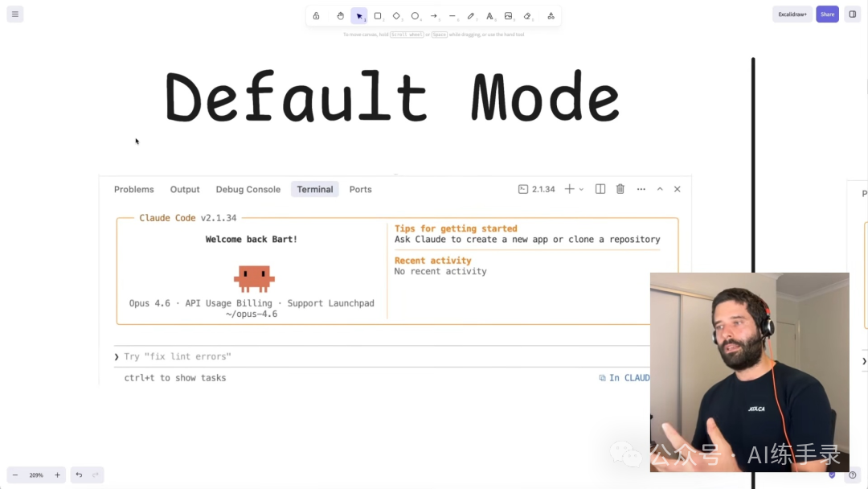This screenshot has height=489, width=868.
Task: Select the 'Default Mode' heading text
Action: click(x=392, y=97)
